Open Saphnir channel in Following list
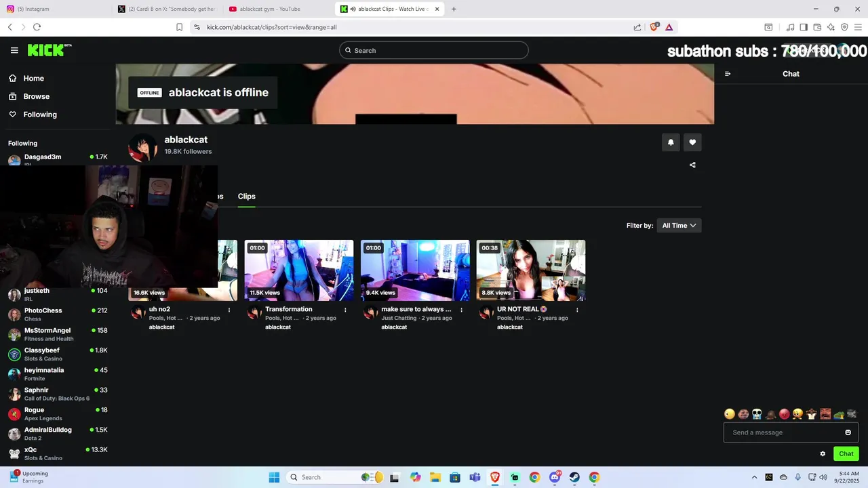This screenshot has width=868, height=488. [58, 394]
